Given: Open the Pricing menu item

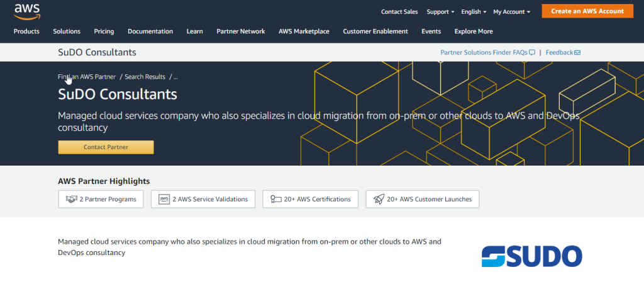Looking at the screenshot, I should point(104,31).
